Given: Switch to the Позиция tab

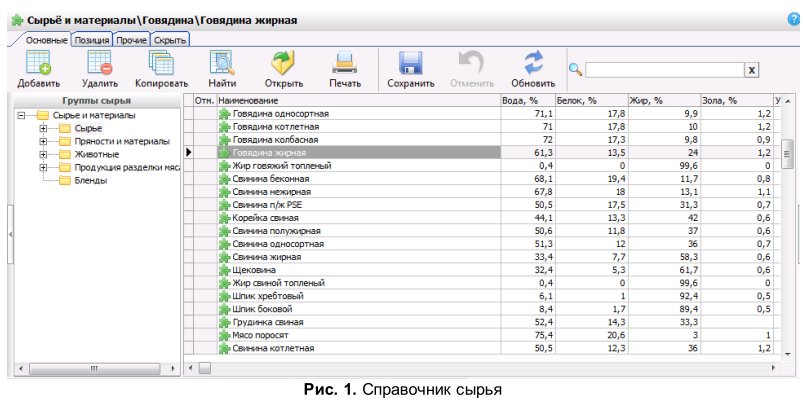Looking at the screenshot, I should pos(91,39).
